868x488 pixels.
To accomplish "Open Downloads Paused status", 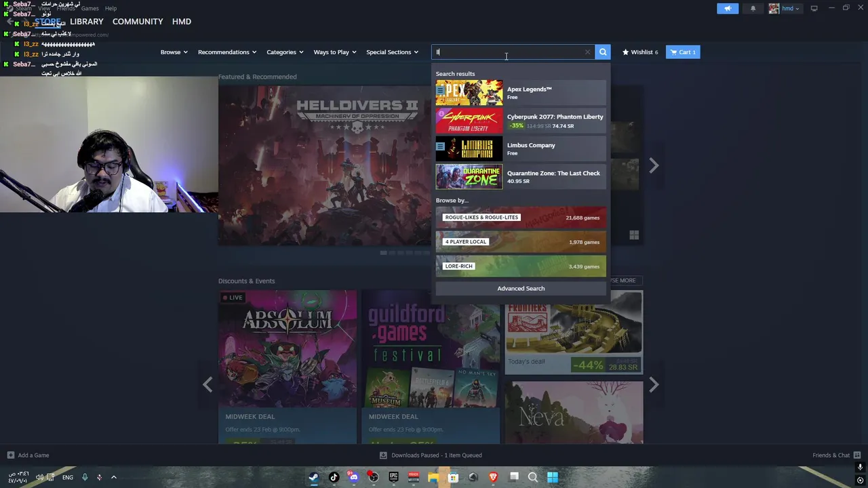I will pos(431,455).
